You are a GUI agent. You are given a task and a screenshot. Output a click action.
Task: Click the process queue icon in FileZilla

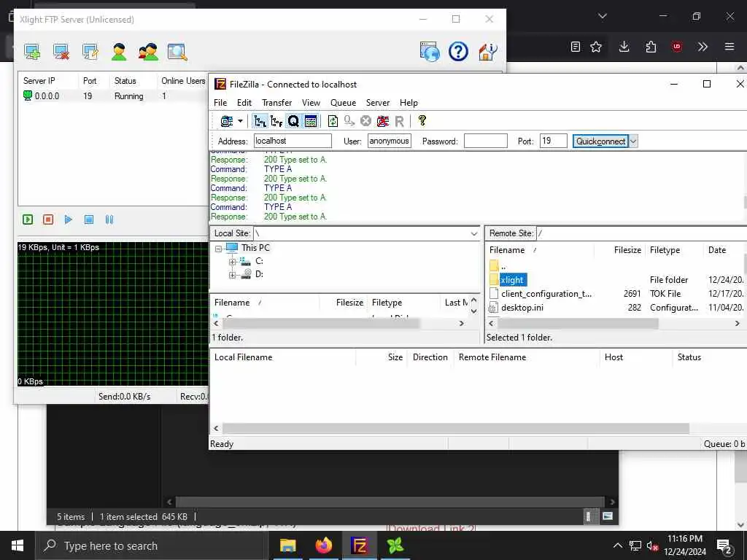point(349,121)
